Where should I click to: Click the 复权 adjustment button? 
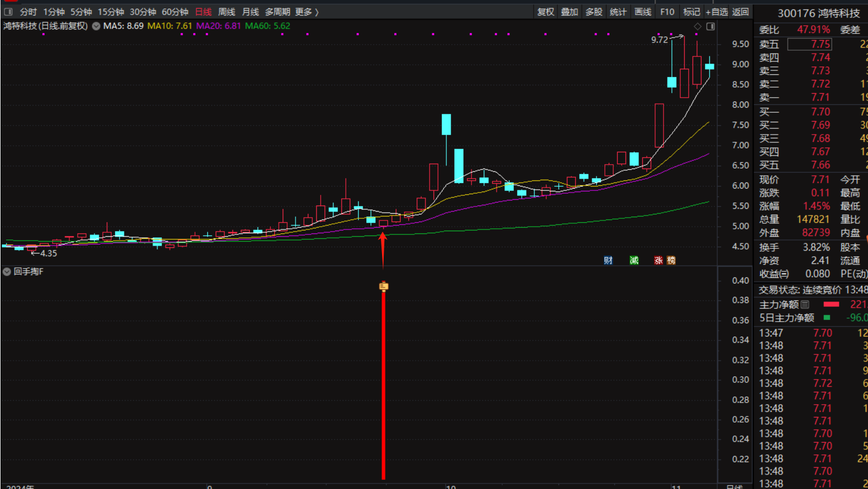pyautogui.click(x=546, y=12)
